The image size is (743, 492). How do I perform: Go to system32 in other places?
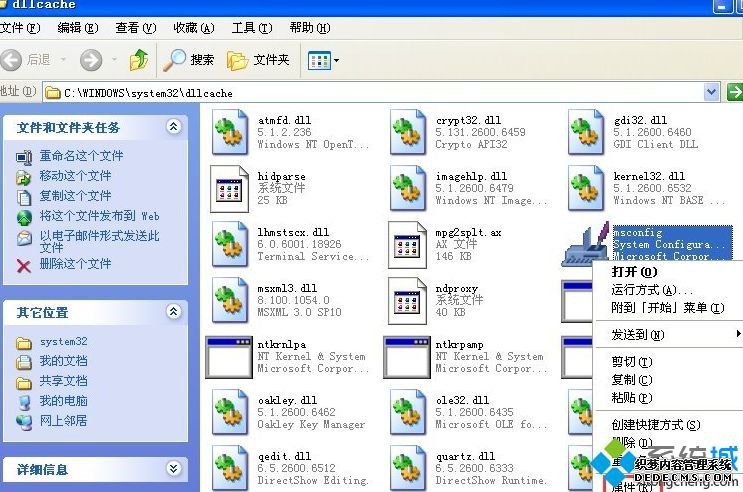click(x=63, y=341)
